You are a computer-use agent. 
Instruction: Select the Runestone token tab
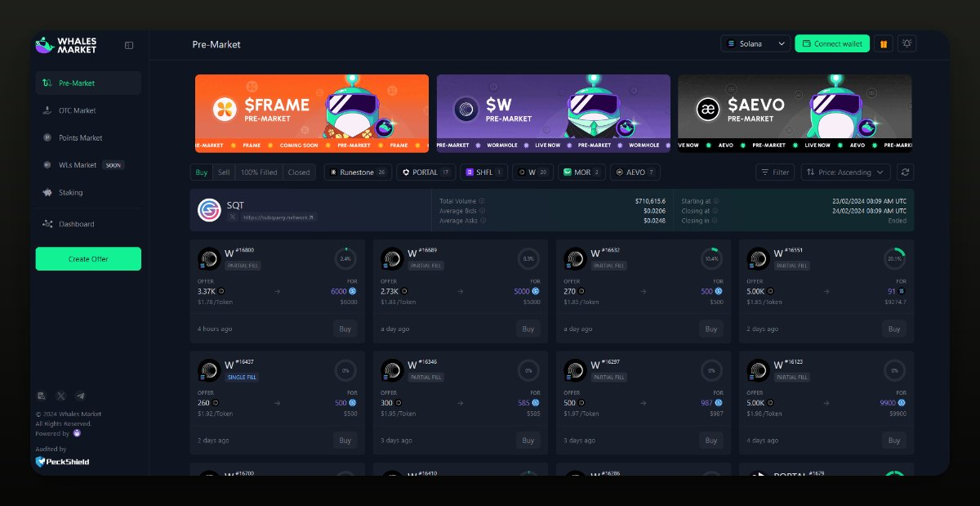[x=357, y=172]
